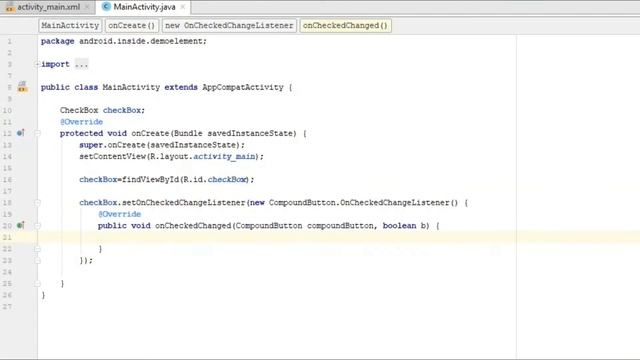The height and width of the screenshot is (360, 640).
Task: Click the new OnCheckedChangeListener breadcrumb
Action: click(x=229, y=25)
